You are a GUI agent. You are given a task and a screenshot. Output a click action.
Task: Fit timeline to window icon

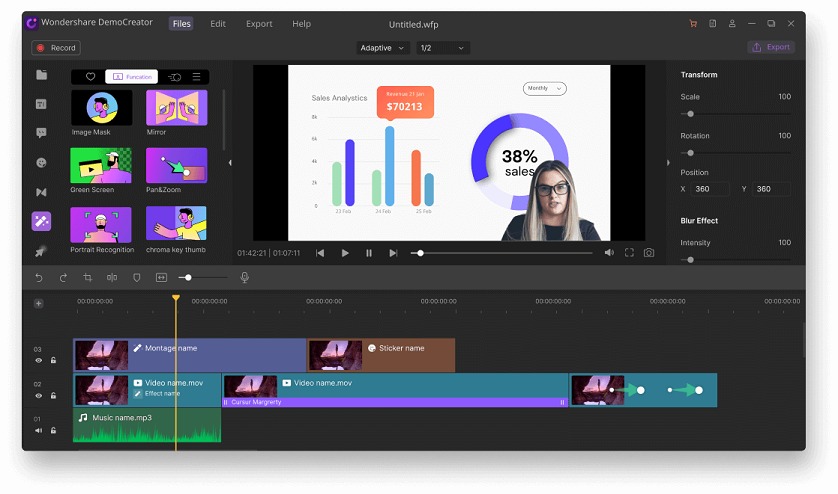tap(161, 277)
